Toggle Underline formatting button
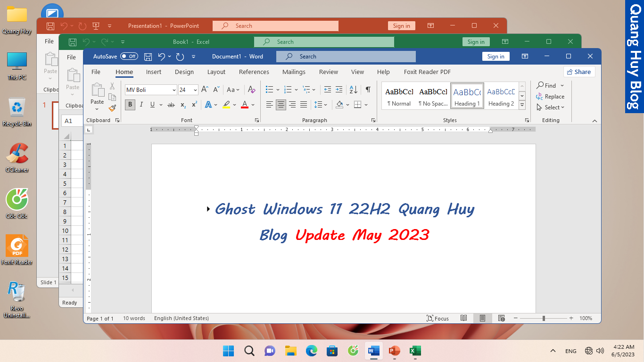 [x=152, y=105]
